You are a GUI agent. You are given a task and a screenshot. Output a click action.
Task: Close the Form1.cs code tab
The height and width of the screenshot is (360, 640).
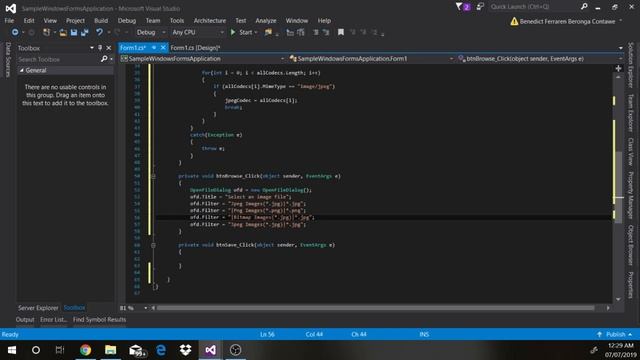(x=163, y=48)
